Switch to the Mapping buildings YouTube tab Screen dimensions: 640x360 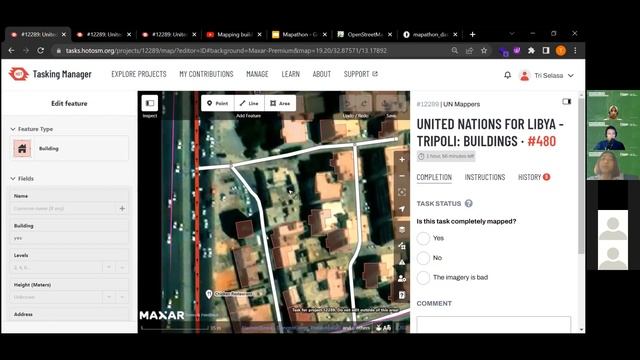click(x=234, y=35)
